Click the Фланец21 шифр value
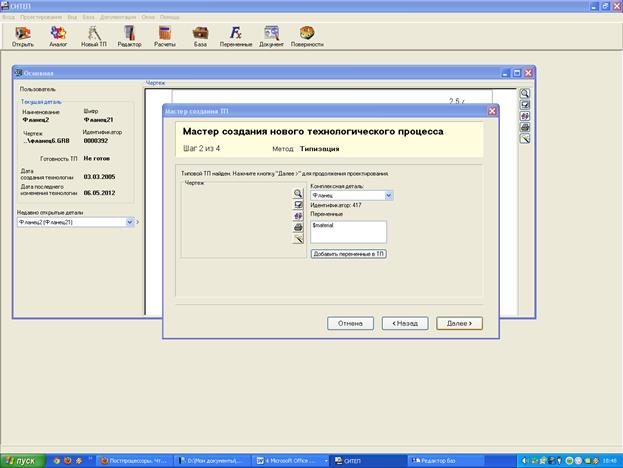The height and width of the screenshot is (468, 623). [x=99, y=120]
